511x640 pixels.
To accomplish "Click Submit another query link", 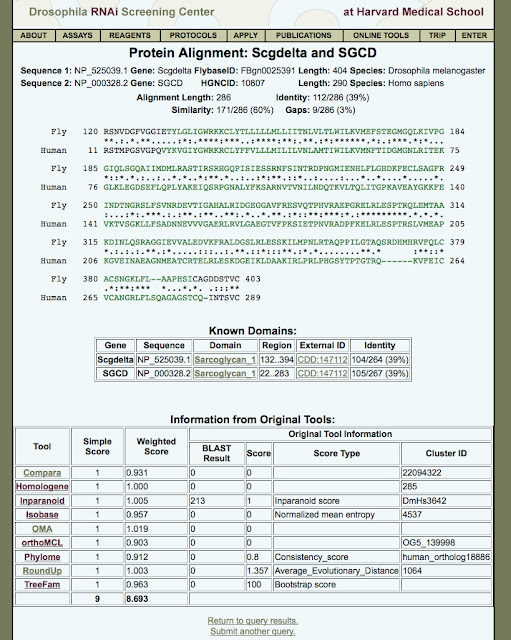I will (253, 631).
